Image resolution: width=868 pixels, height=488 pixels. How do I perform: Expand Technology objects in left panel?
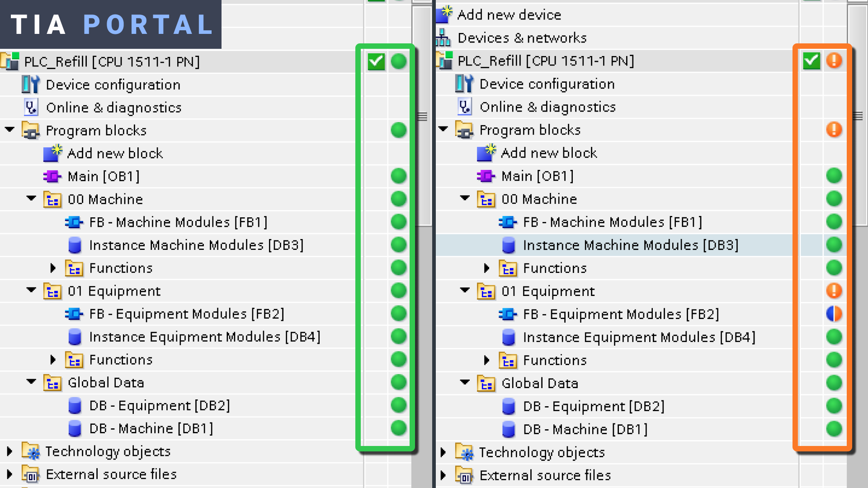(x=9, y=451)
